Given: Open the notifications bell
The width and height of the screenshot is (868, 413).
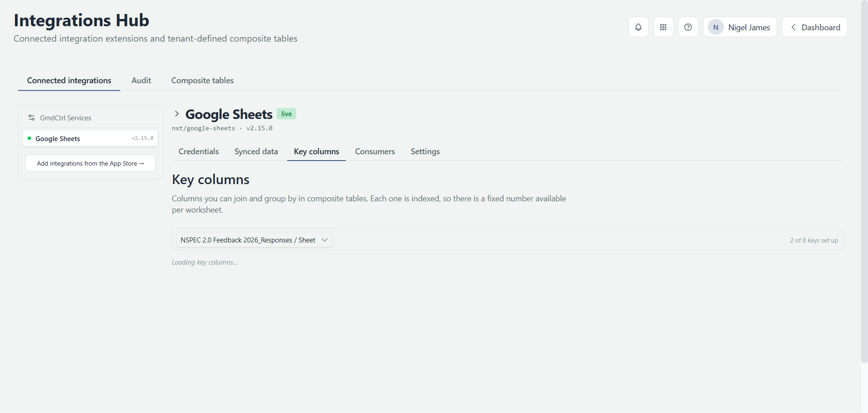Looking at the screenshot, I should coord(638,27).
